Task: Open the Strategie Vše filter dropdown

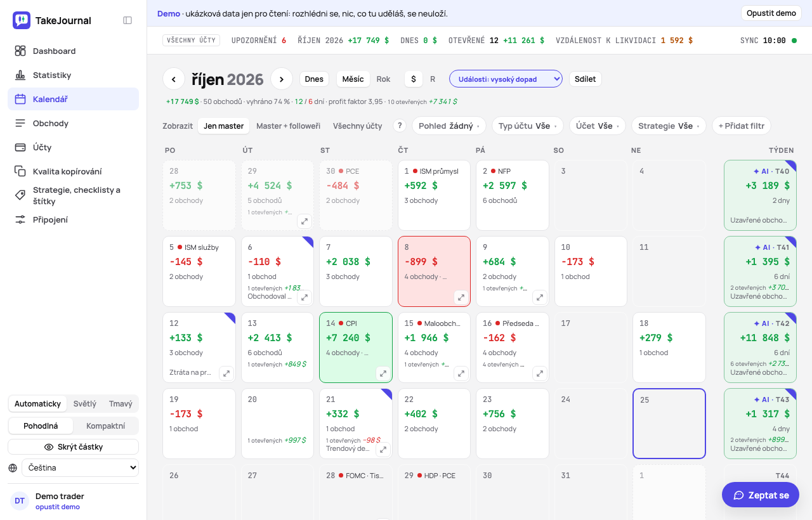Action: pyautogui.click(x=669, y=126)
